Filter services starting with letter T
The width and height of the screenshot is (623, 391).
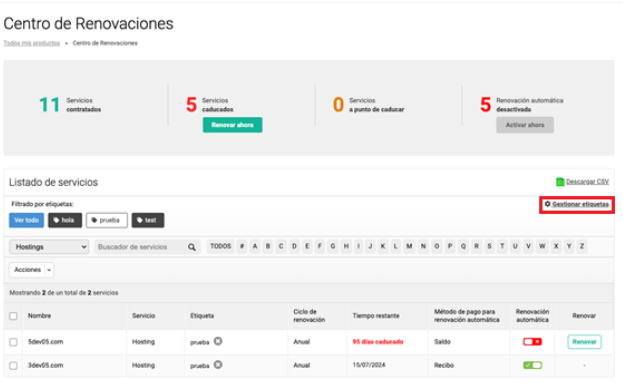502,246
